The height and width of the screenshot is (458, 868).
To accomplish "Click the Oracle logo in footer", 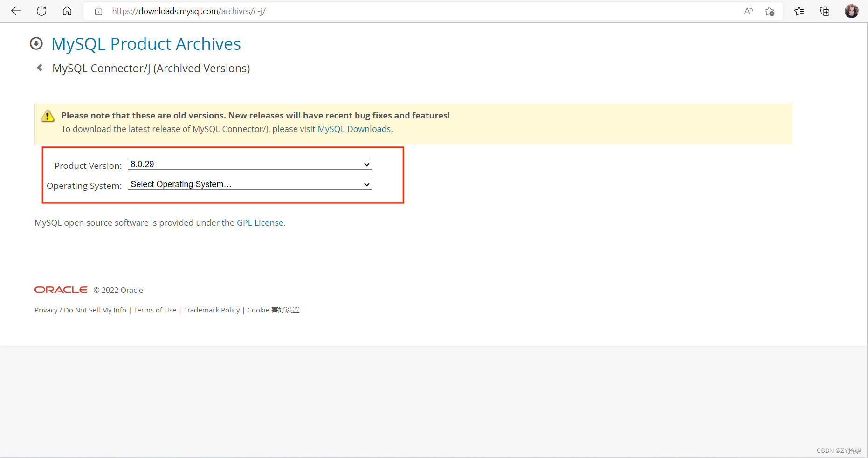I will [61, 290].
